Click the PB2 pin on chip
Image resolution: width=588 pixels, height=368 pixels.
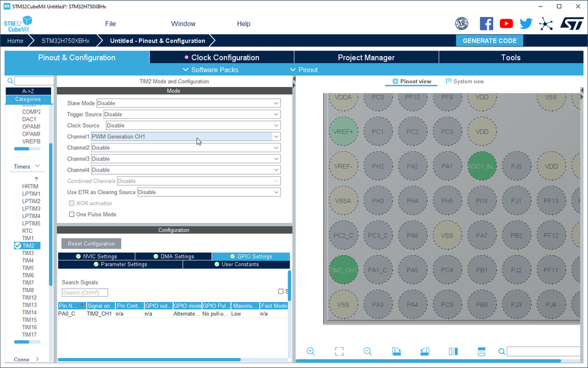coord(516,236)
